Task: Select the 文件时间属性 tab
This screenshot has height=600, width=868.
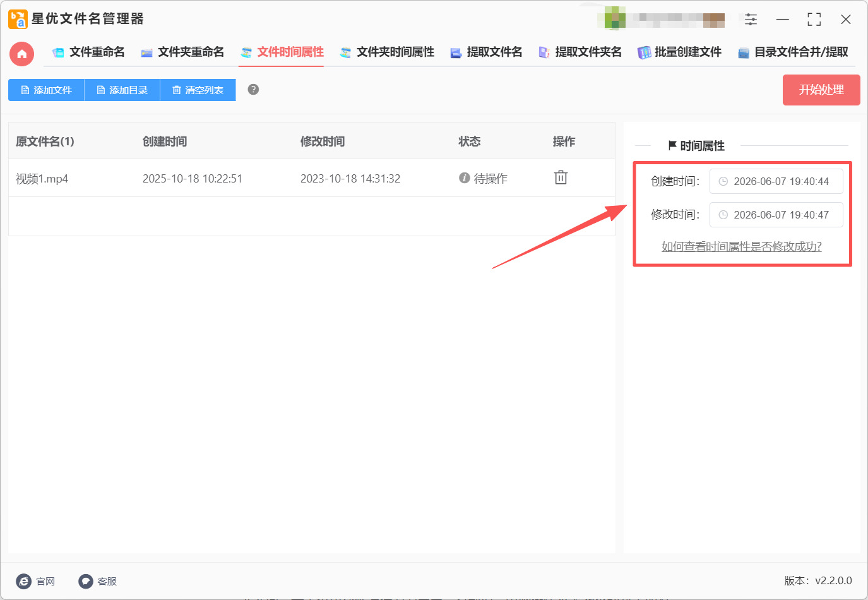Action: pyautogui.click(x=282, y=52)
